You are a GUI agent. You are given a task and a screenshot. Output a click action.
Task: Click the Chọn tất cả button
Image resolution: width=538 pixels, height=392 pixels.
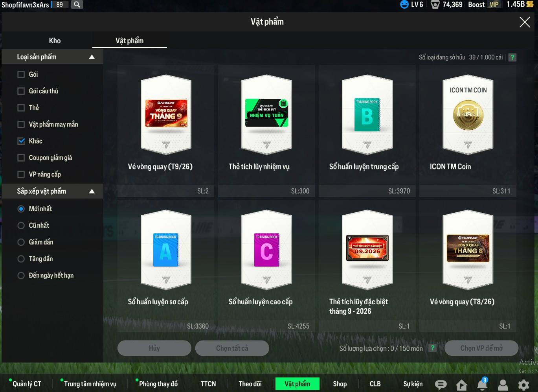[x=232, y=348]
